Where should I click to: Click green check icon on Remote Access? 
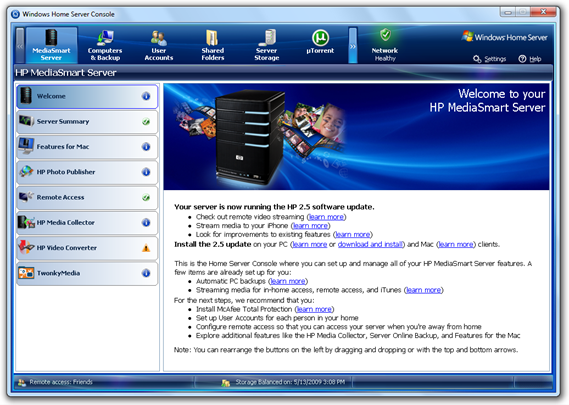[x=146, y=198]
